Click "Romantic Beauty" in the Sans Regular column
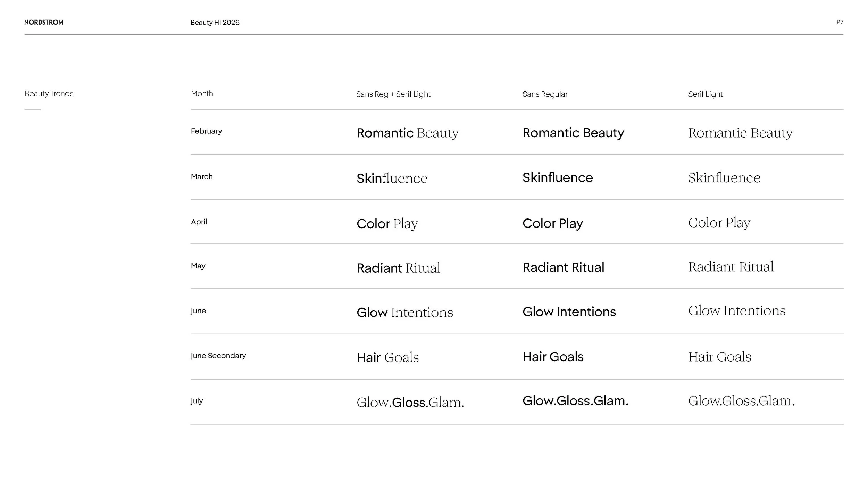 coord(573,133)
